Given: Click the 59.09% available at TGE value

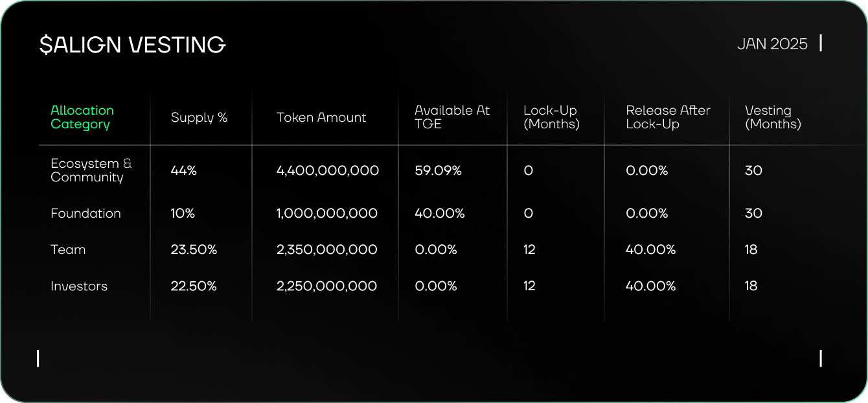Looking at the screenshot, I should pos(438,170).
